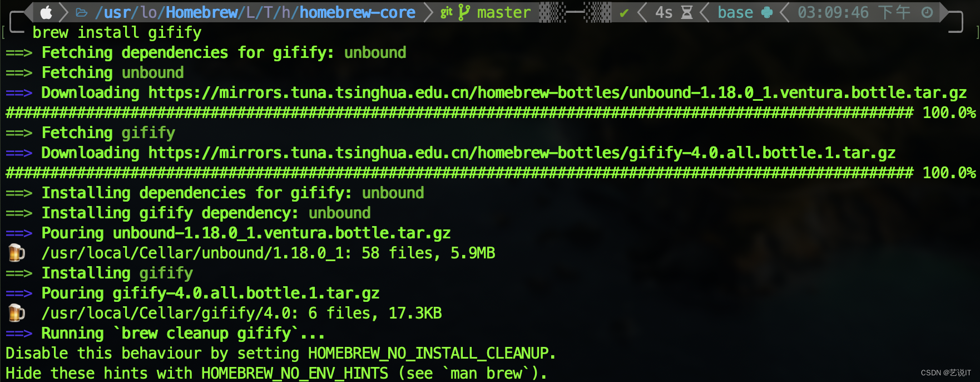Click 'homebrew-core' in the prompt path

click(358, 12)
